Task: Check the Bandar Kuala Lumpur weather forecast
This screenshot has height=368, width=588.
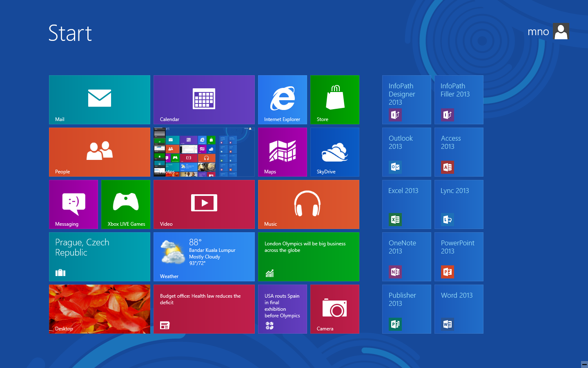Action: pos(204,256)
